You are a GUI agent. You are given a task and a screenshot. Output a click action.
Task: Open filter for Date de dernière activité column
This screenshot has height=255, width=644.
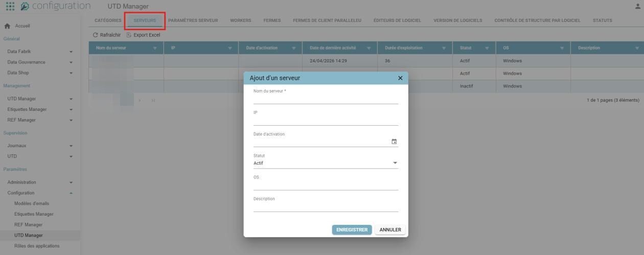pyautogui.click(x=369, y=48)
